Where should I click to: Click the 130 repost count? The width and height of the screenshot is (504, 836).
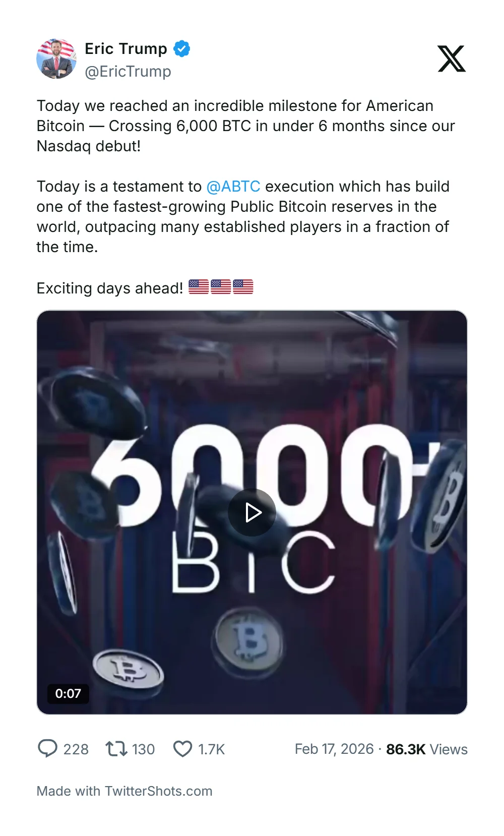pyautogui.click(x=143, y=749)
